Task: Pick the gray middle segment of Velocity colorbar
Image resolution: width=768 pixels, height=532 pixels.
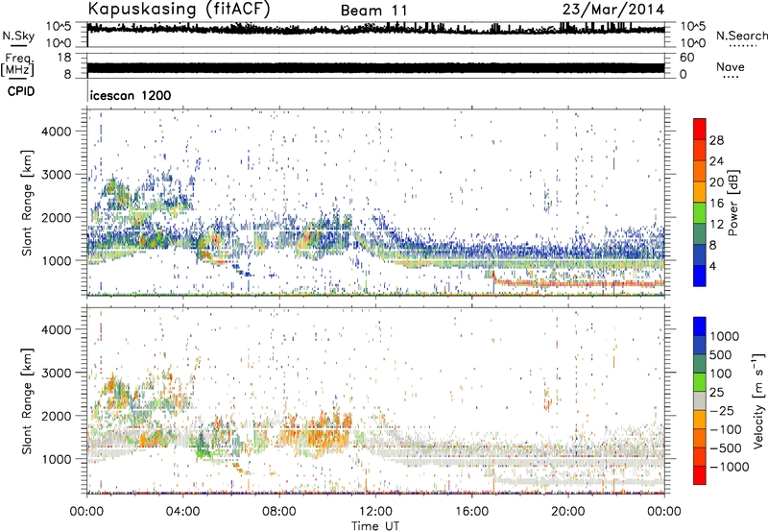Action: click(700, 401)
